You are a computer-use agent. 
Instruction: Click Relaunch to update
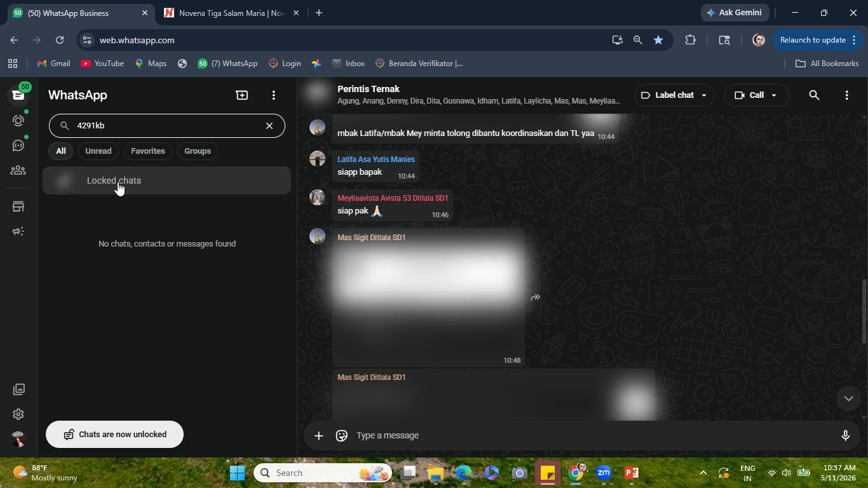tap(819, 40)
